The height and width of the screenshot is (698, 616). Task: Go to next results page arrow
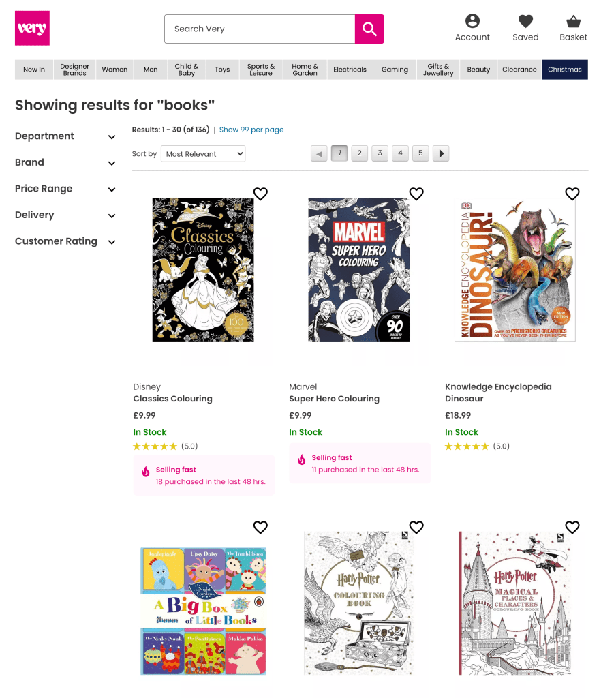click(x=441, y=153)
